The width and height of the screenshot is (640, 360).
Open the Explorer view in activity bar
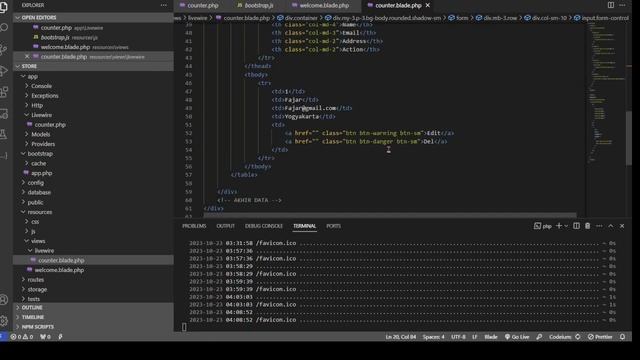coord(4,7)
